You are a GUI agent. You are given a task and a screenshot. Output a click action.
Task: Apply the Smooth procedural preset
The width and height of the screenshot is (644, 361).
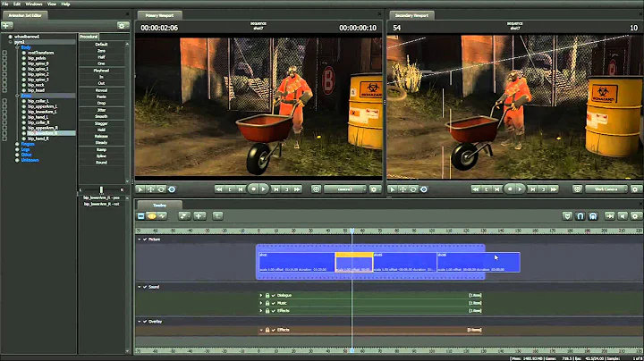pyautogui.click(x=101, y=116)
